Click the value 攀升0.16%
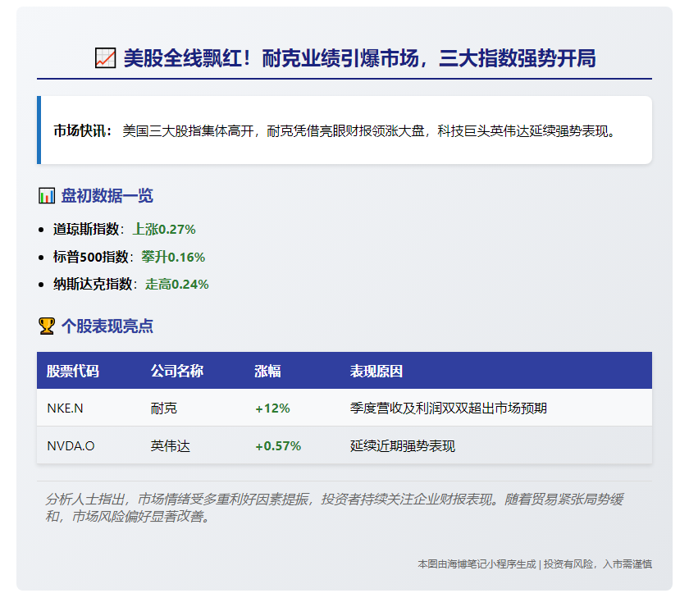This screenshot has height=616, width=689. point(173,257)
